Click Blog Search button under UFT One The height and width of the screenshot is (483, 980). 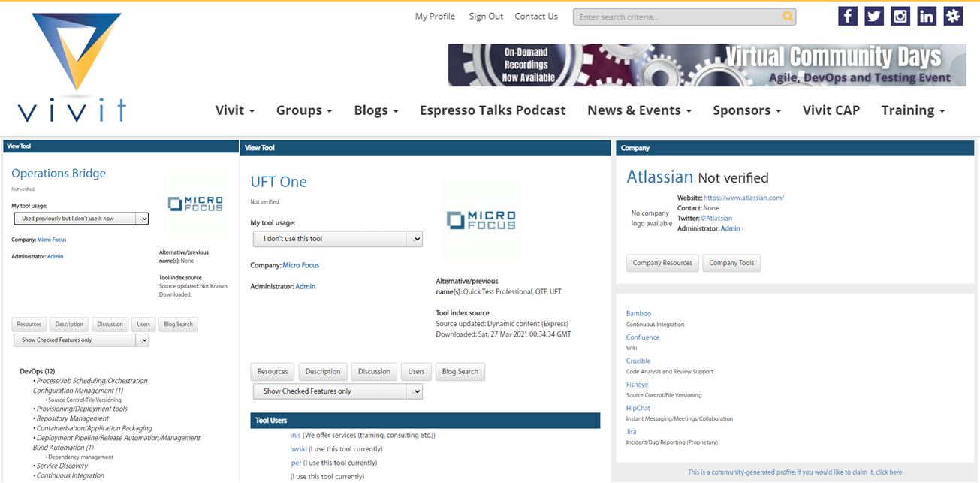(460, 372)
